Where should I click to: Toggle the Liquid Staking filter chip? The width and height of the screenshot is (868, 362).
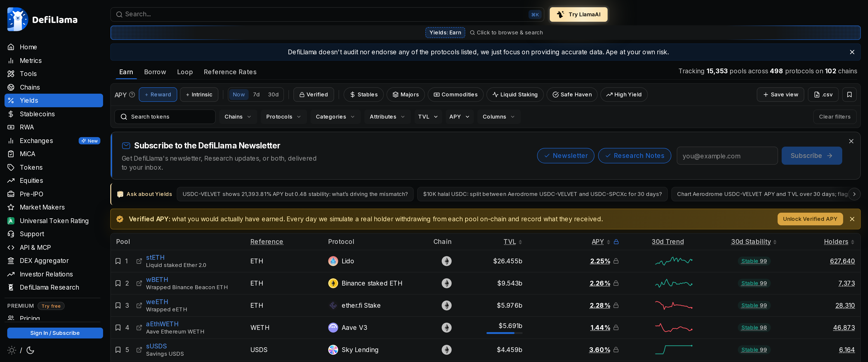click(514, 95)
